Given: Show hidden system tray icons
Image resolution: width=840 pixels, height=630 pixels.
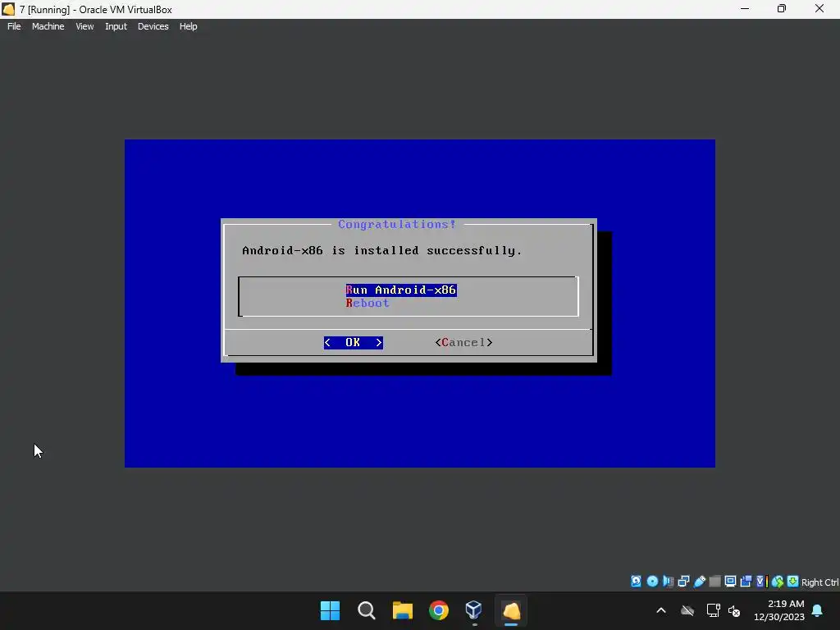Looking at the screenshot, I should click(x=661, y=610).
